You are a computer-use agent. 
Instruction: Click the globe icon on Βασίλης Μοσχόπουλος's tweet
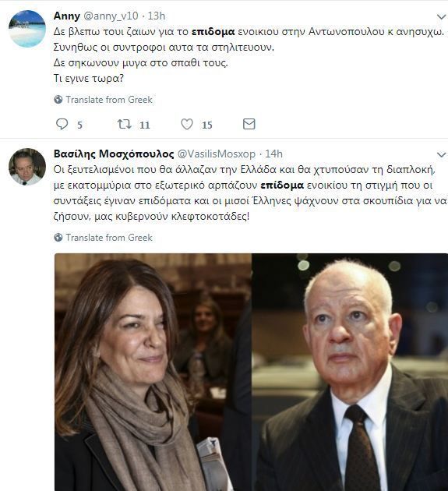click(x=58, y=238)
